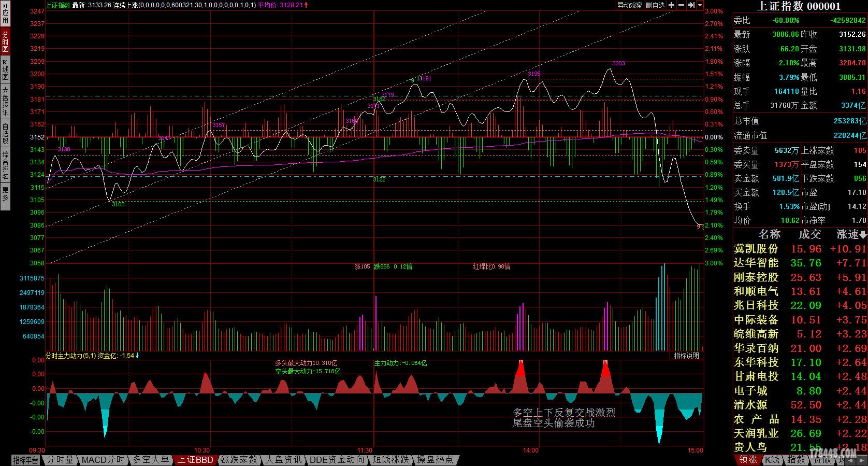
Task: Select stock row 东华科技
Action: point(800,362)
